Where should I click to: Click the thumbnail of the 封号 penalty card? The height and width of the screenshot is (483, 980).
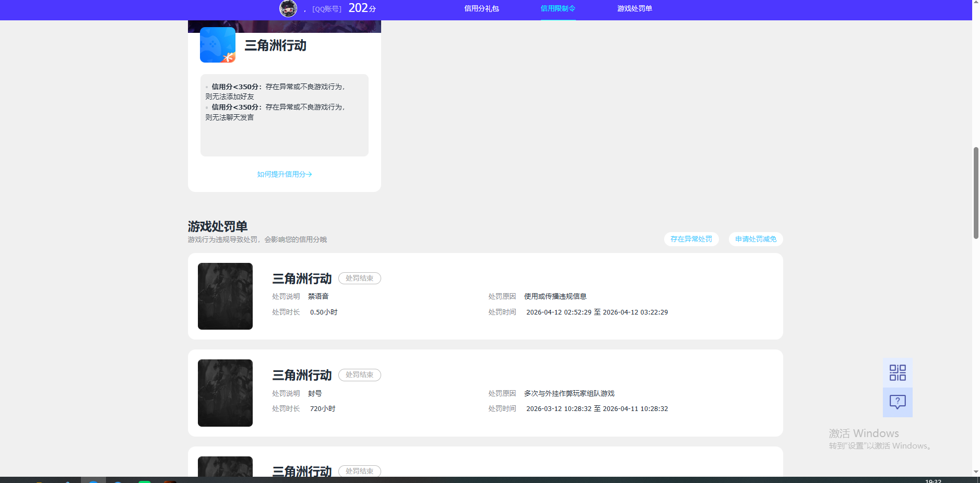(225, 393)
